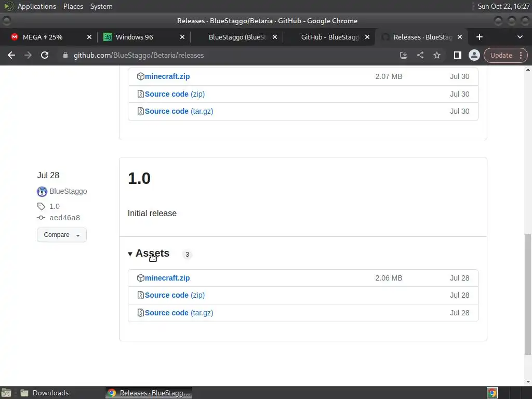Screen dimensions: 532x399
Task: Click the show desktop icon in taskbar
Action: [x=6, y=393]
